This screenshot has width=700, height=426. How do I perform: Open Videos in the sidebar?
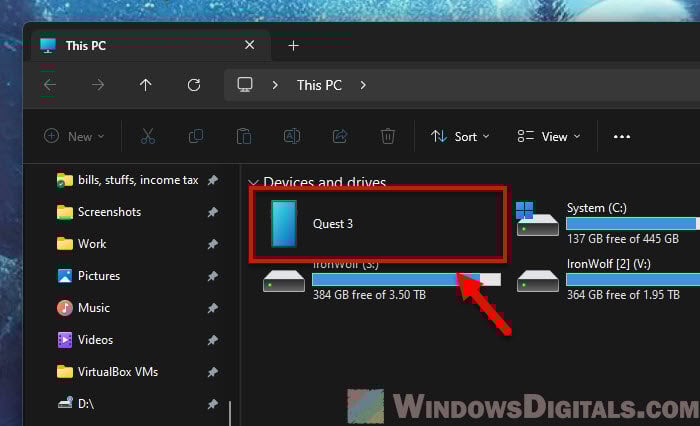(x=85, y=340)
